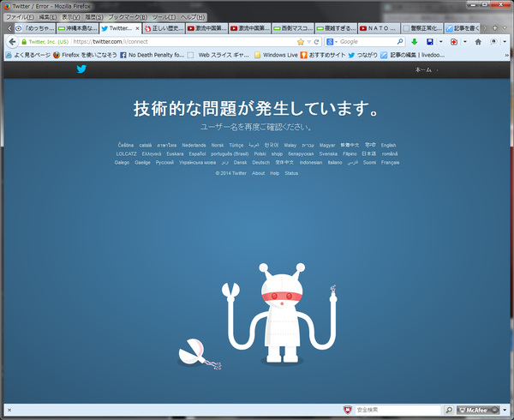514x420 pixels.
Task: Open the About footer link
Action: tap(259, 173)
